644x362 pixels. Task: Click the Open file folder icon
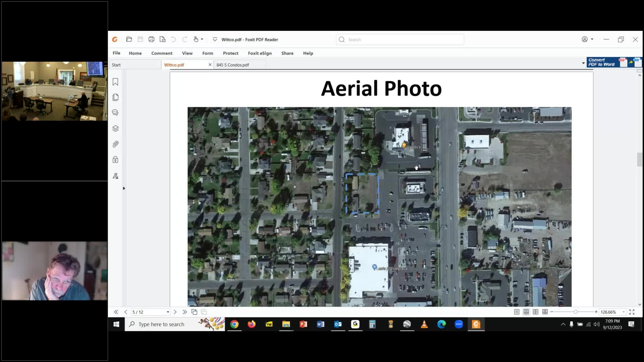click(x=129, y=40)
